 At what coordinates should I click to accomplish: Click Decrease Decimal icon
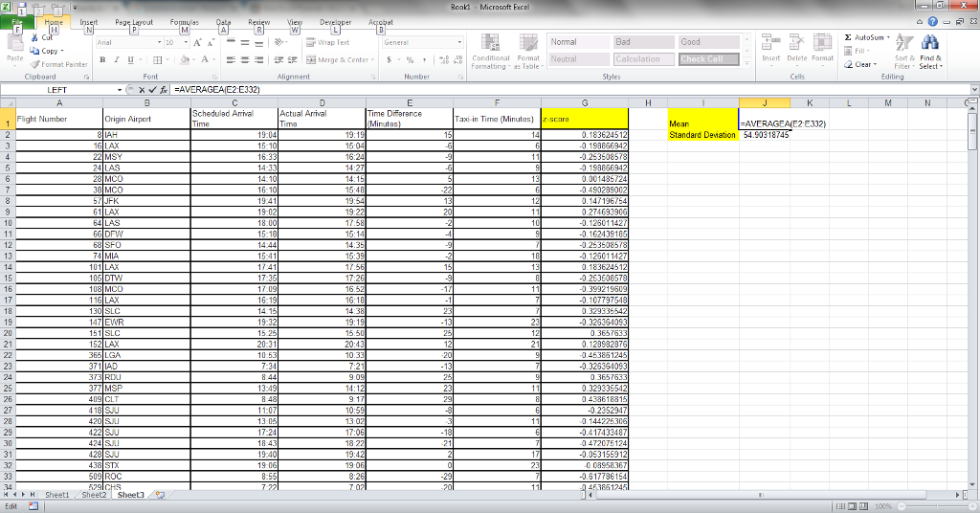tap(457, 60)
